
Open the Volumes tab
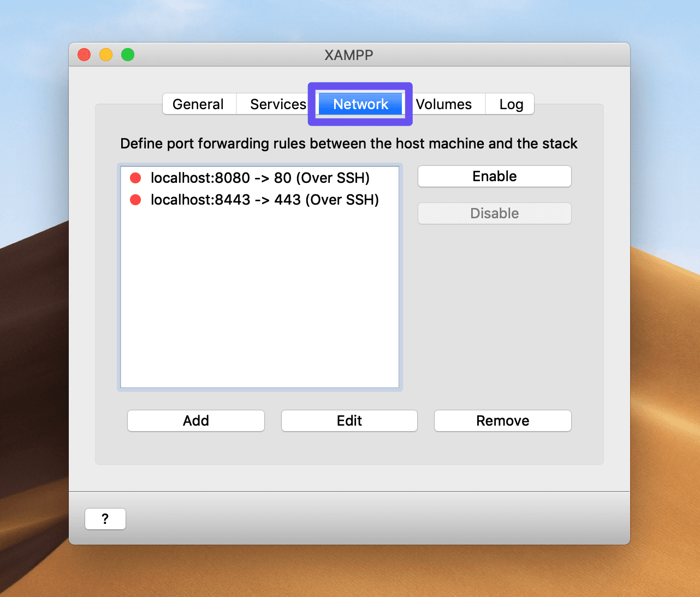click(443, 104)
